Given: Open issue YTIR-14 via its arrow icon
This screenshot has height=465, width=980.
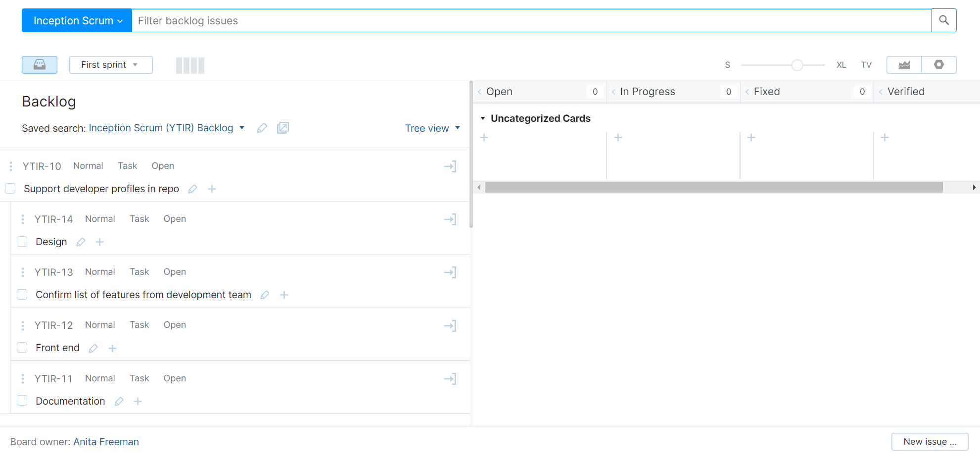Looking at the screenshot, I should coord(450,219).
